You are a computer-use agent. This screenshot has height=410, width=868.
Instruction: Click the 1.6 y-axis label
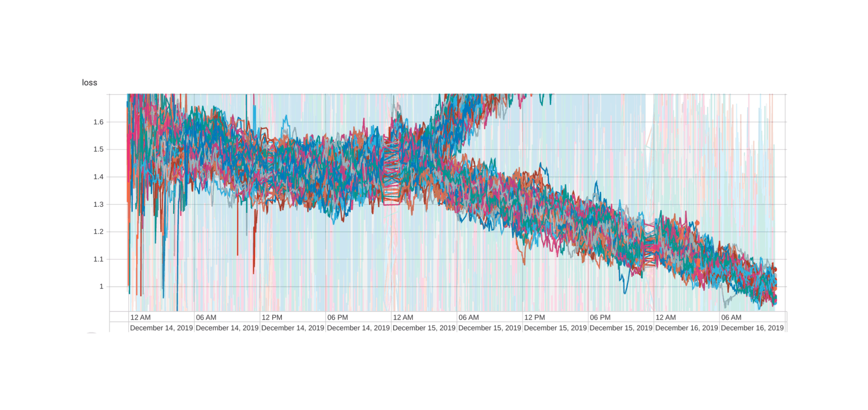pos(99,122)
